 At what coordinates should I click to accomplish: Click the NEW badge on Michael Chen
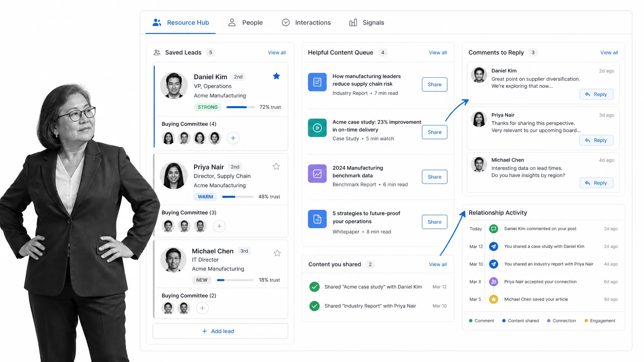pyautogui.click(x=202, y=280)
